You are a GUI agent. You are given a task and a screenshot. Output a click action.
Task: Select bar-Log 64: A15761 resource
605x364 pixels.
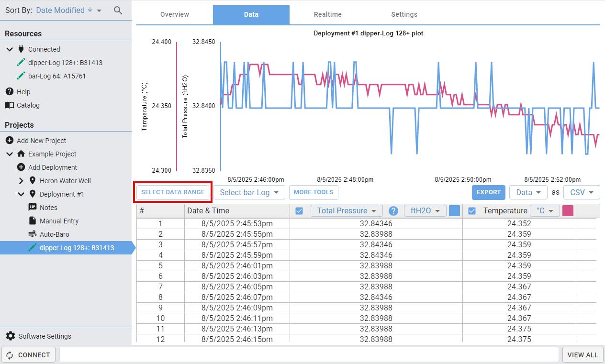pyautogui.click(x=57, y=76)
